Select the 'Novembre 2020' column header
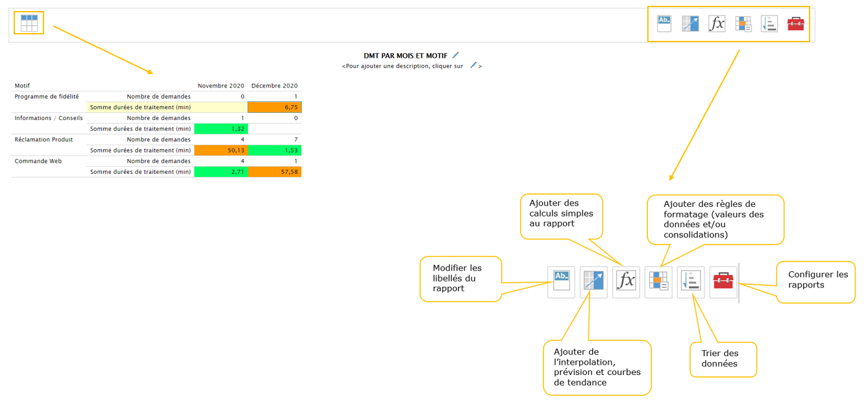Image resolution: width=868 pixels, height=410 pixels. [x=221, y=86]
